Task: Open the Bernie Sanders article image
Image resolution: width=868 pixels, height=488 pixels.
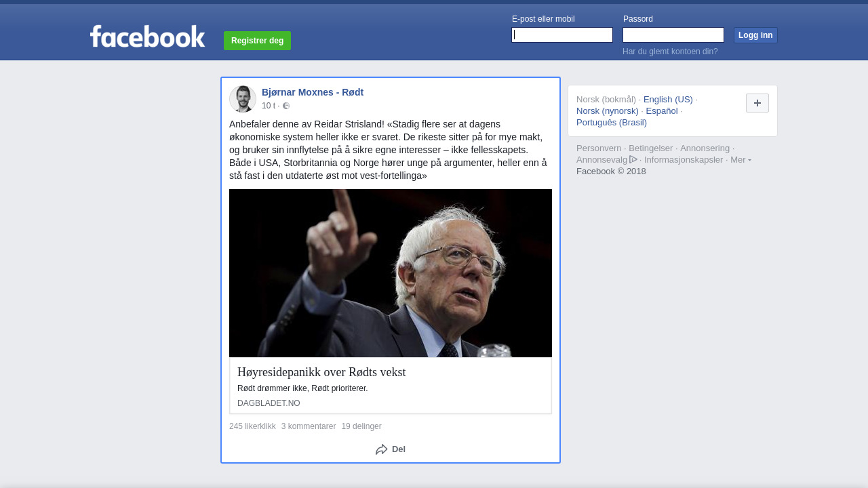Action: (391, 273)
